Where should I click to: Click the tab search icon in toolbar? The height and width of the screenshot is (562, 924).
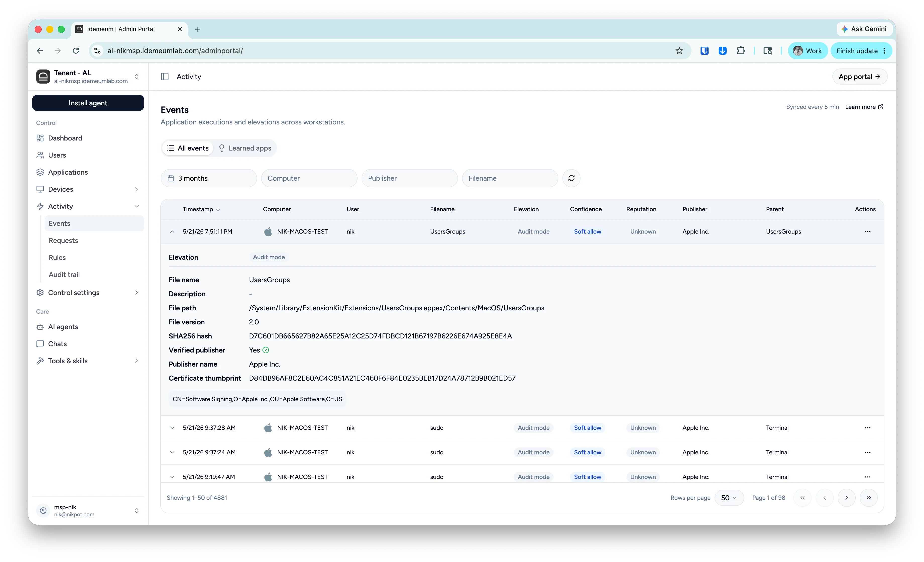(768, 51)
